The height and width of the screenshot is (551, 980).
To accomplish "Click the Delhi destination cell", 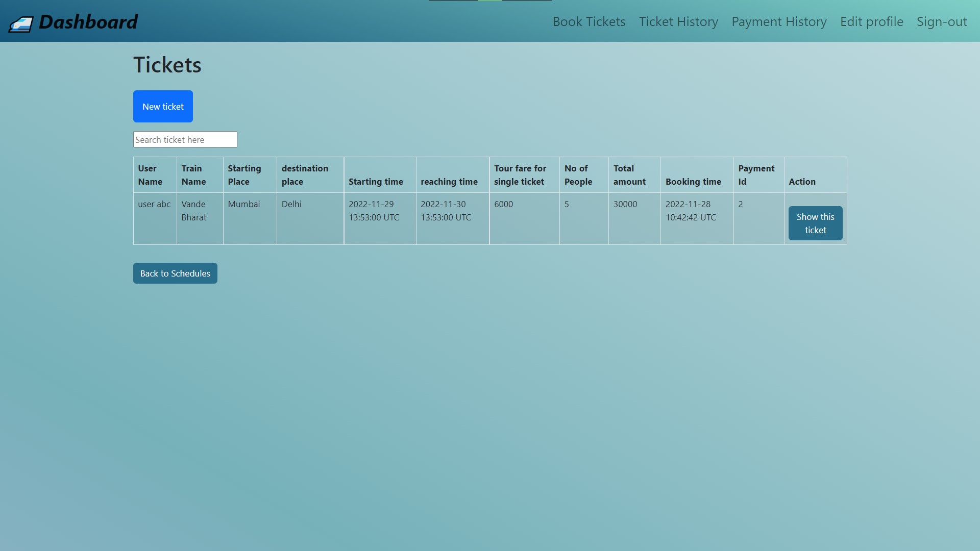I will [x=291, y=204].
